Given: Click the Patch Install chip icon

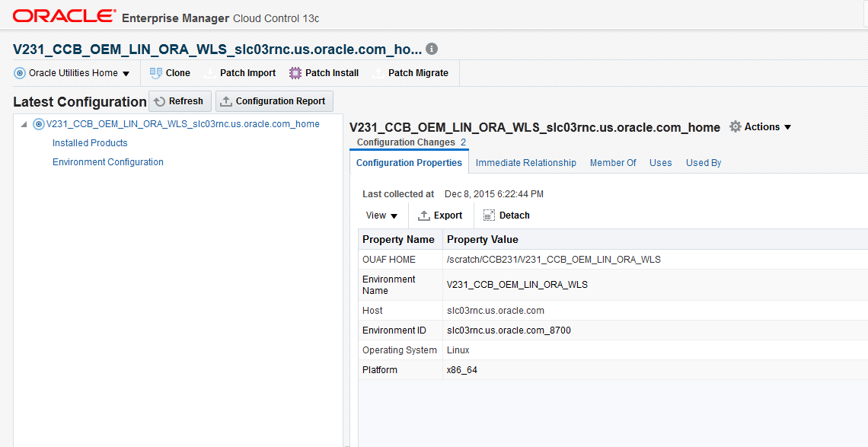Looking at the screenshot, I should [x=295, y=73].
